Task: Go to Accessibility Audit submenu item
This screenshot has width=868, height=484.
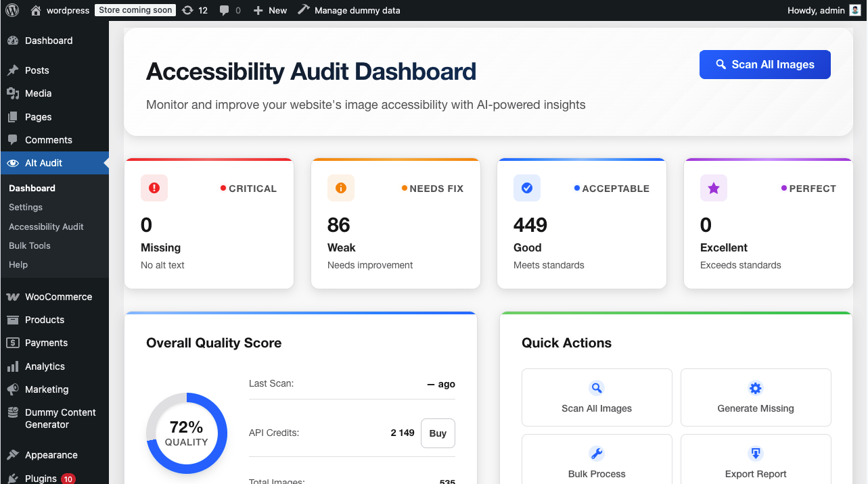Action: point(46,226)
